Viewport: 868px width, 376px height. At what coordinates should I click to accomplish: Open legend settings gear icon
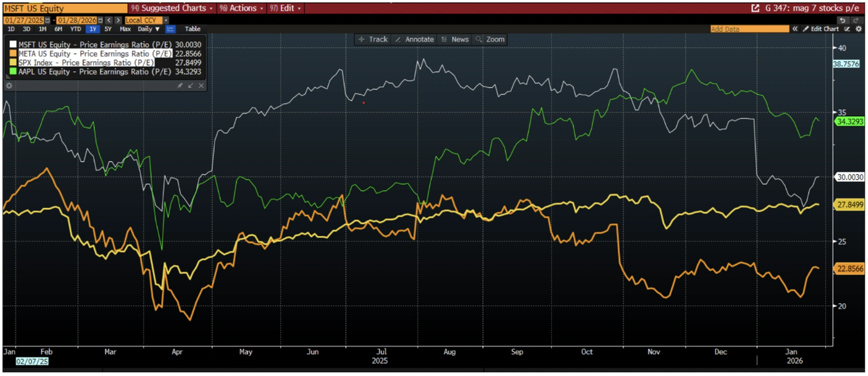9,86
